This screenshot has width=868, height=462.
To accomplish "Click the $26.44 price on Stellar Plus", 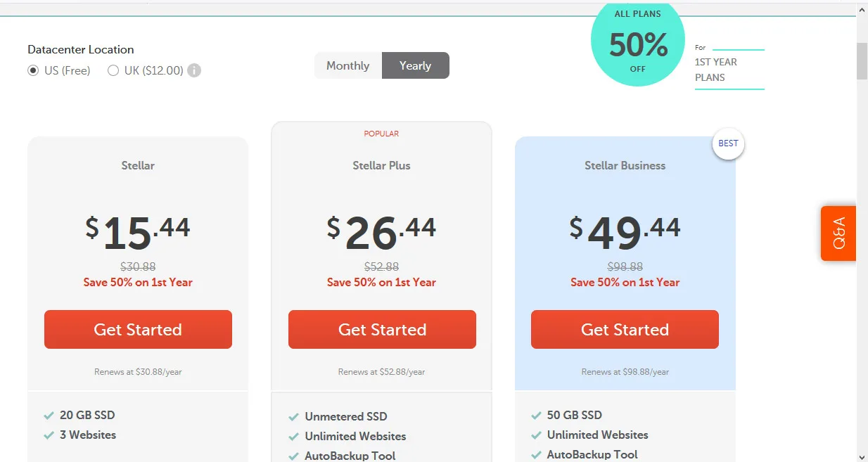I will tap(381, 229).
